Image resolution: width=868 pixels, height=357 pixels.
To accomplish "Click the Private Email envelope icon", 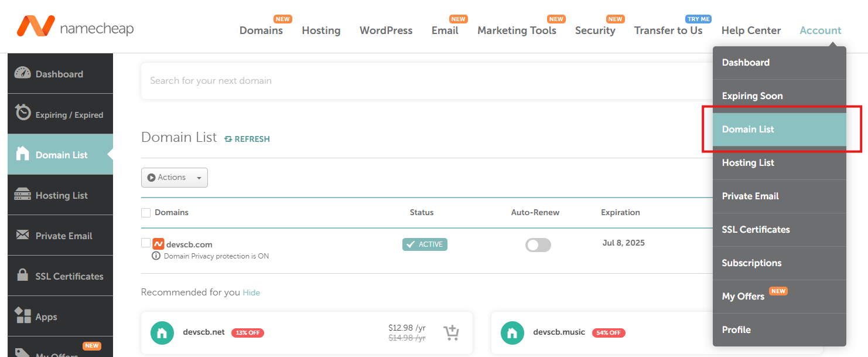I will pos(22,235).
